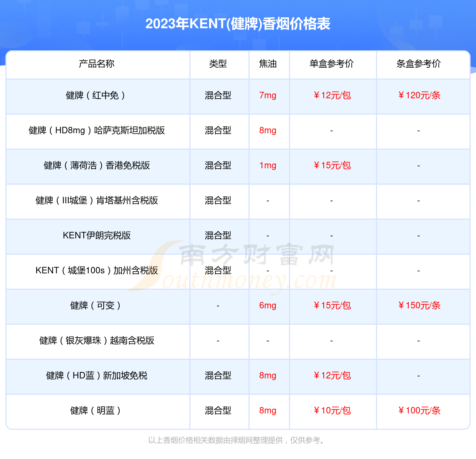Click 8mg in the 新加坡免税 row
476x459 pixels.
coord(268,376)
